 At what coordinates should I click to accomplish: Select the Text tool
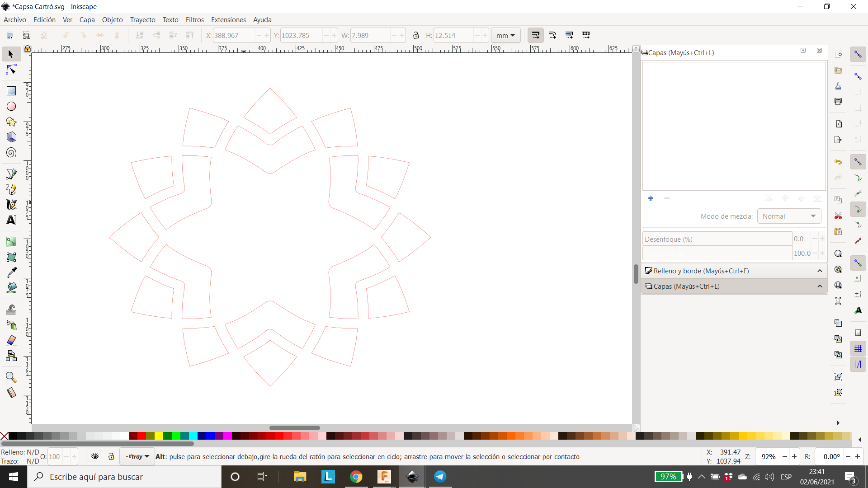pos(11,221)
